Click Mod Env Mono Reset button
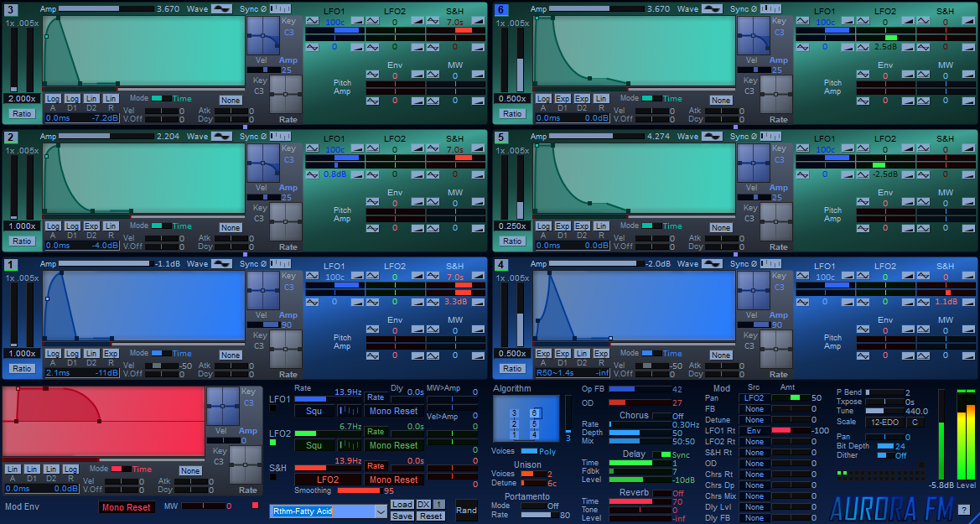This screenshot has width=980, height=524. (x=127, y=507)
